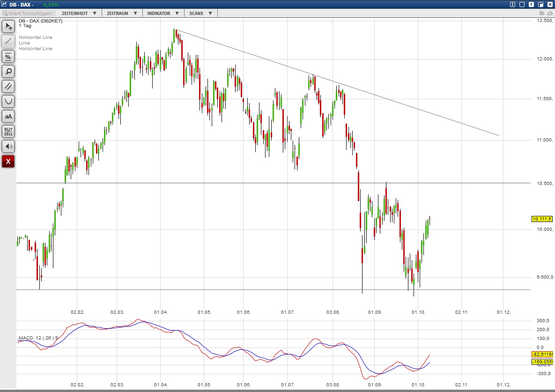Screen dimensions: 555x392
Task: Select the curve drawing tool
Action: tap(7, 101)
